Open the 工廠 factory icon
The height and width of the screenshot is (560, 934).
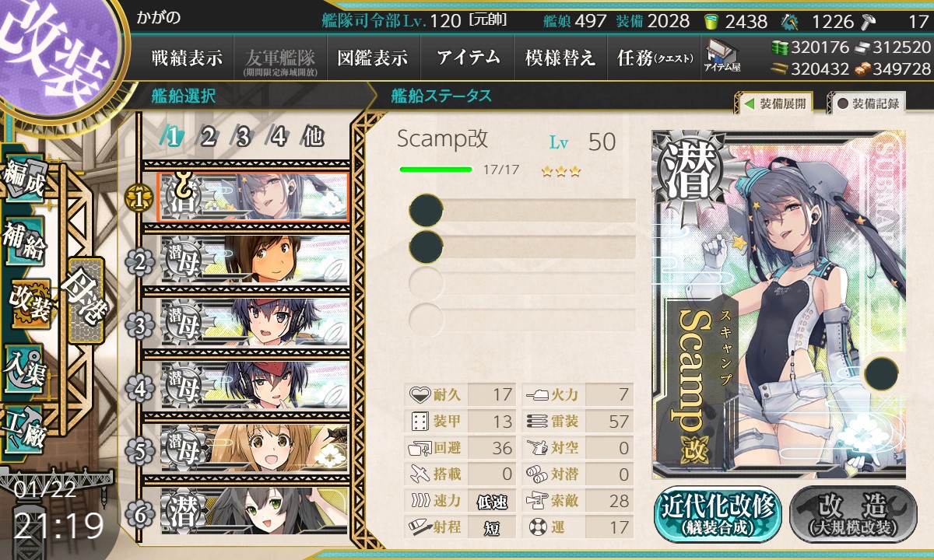tap(24, 429)
